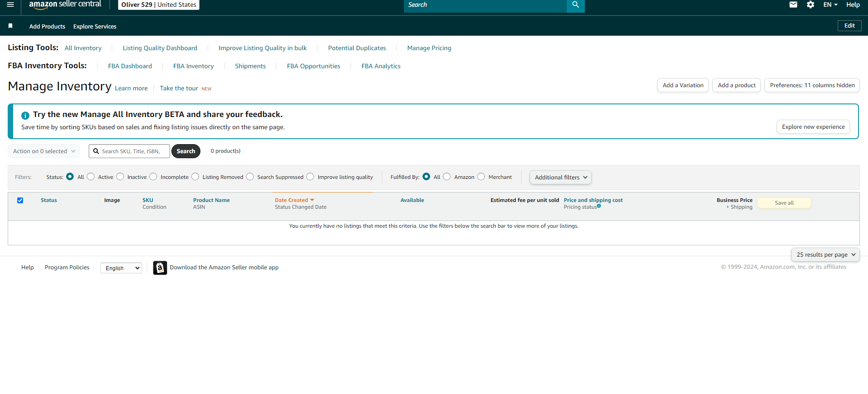
Task: Select the Incomplete status filter
Action: tap(153, 177)
